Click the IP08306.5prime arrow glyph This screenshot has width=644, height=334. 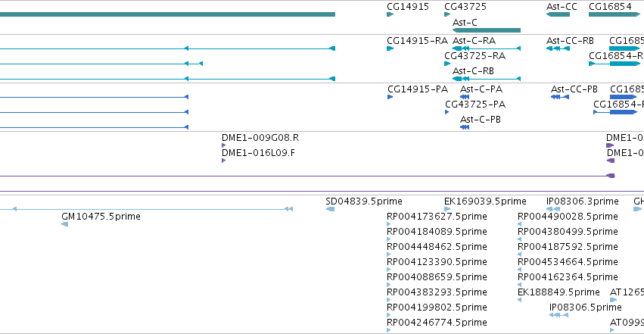559,315
